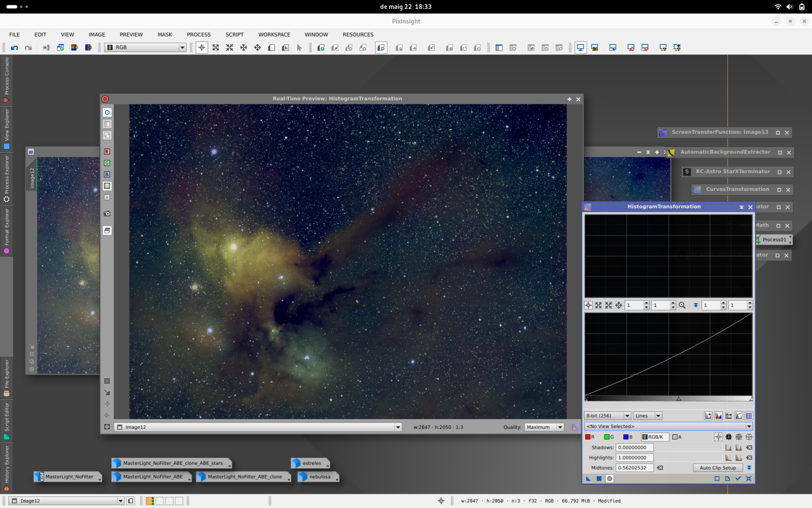Click reset Highlights icon next to Highlights slider
The image size is (812, 508).
coord(749,458)
